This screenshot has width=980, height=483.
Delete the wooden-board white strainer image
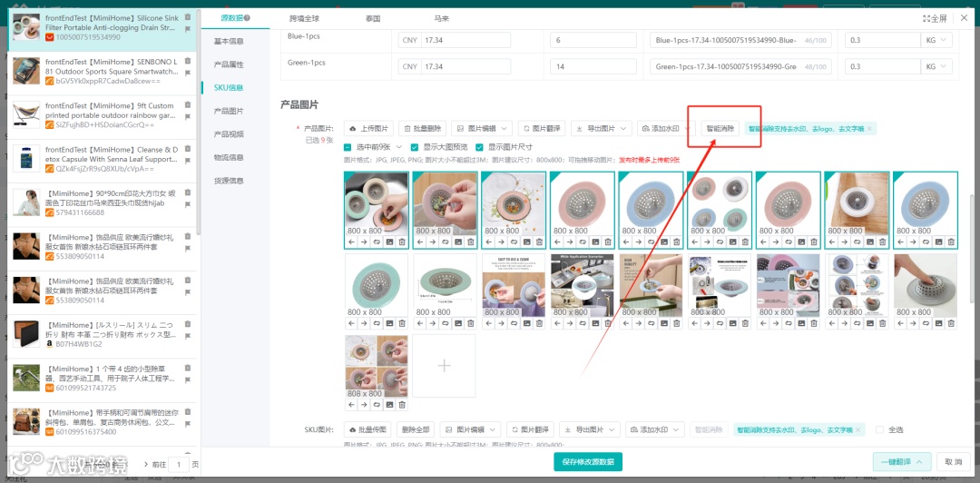click(x=882, y=242)
